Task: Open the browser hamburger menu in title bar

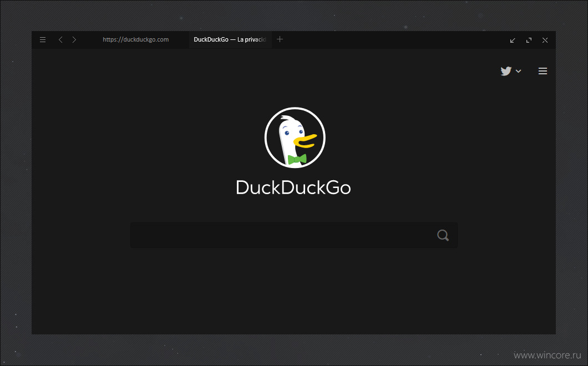Action: [x=43, y=40]
